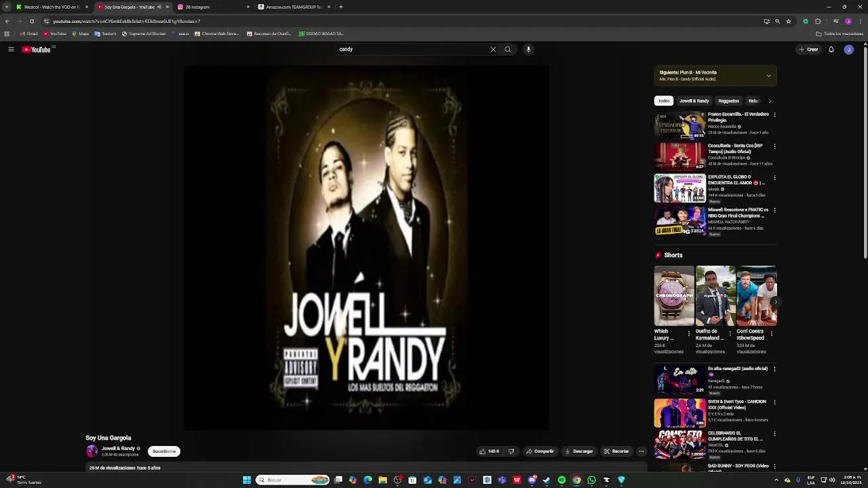Screen dimensions: 868x488
Task: Open options for Franco Escamilla video
Action: pos(774,115)
